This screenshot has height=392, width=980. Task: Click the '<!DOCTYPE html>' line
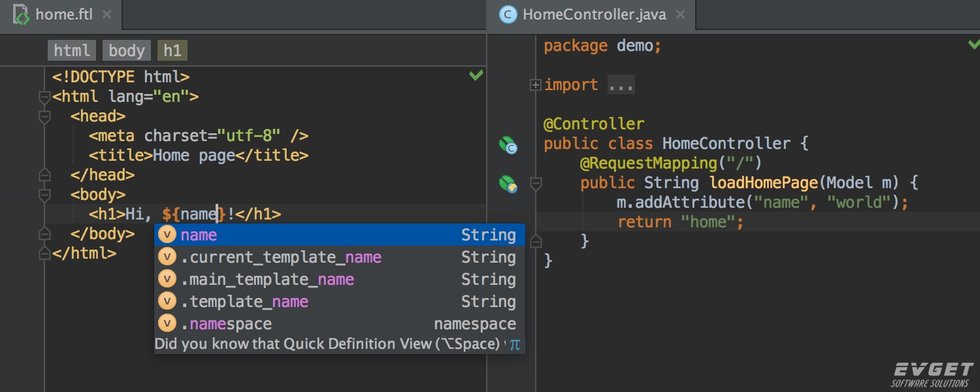[121, 77]
